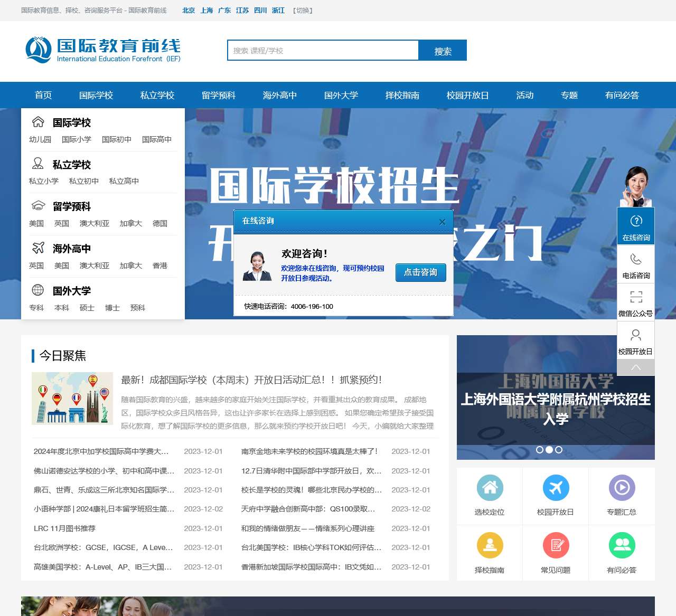Open 常见问题 using the red document icon
This screenshot has height=616, width=676.
point(556,545)
